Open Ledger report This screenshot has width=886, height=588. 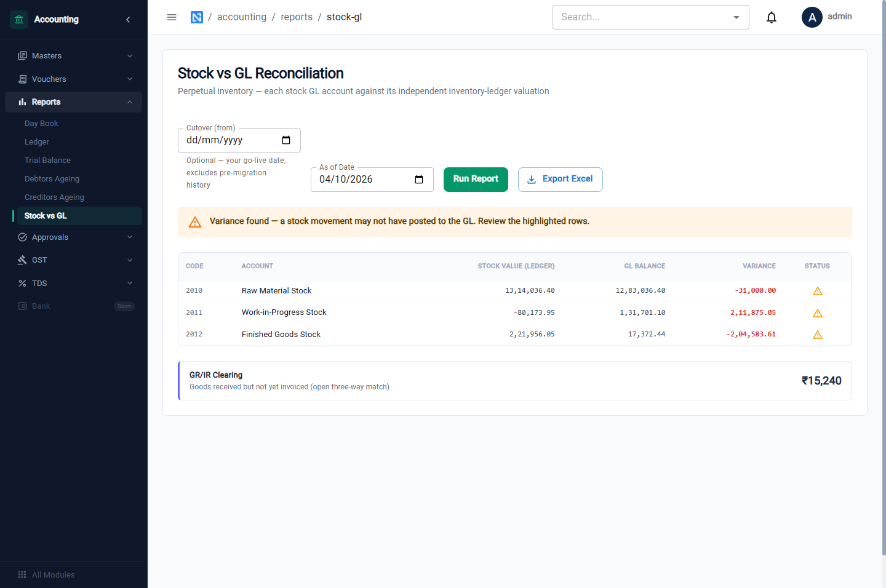pyautogui.click(x=37, y=142)
